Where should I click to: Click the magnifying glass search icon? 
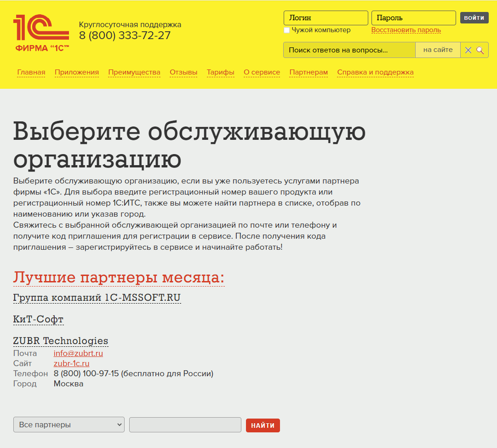[480, 50]
